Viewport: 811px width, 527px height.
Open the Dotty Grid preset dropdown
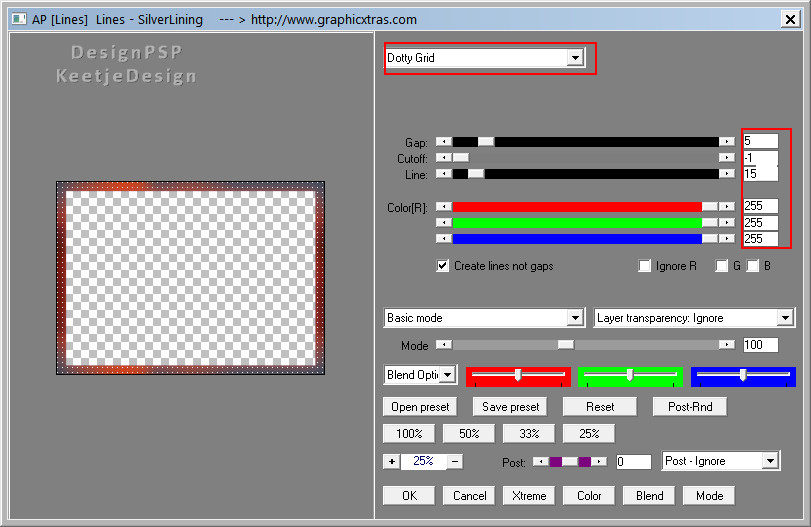(575, 58)
